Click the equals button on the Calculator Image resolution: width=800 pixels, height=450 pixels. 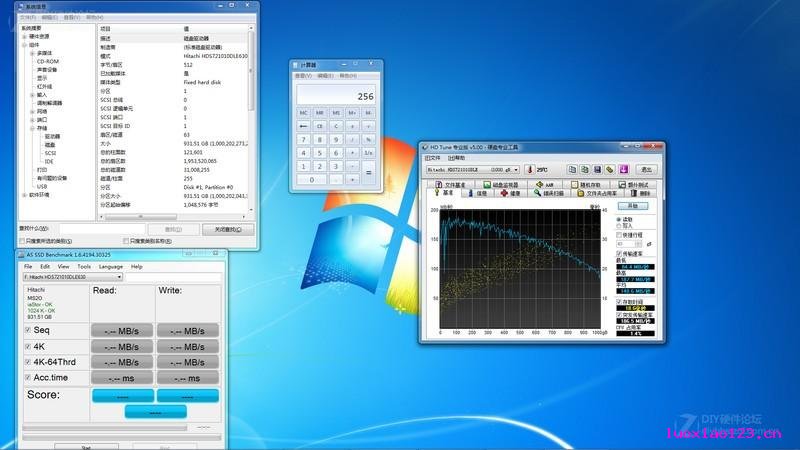pyautogui.click(x=368, y=172)
